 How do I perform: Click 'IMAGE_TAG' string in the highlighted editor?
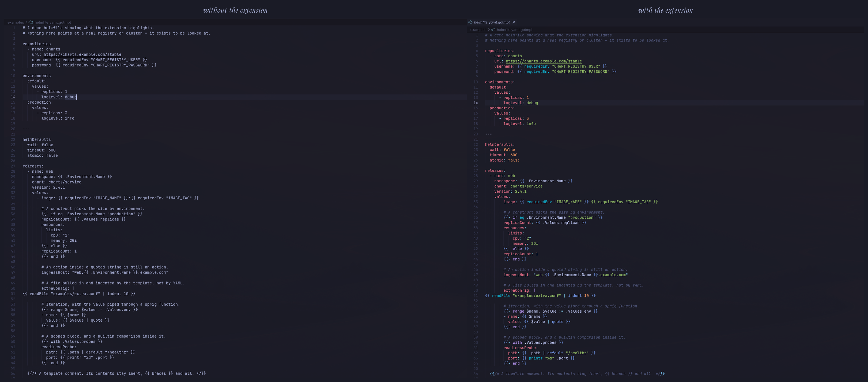pyautogui.click(x=638, y=202)
